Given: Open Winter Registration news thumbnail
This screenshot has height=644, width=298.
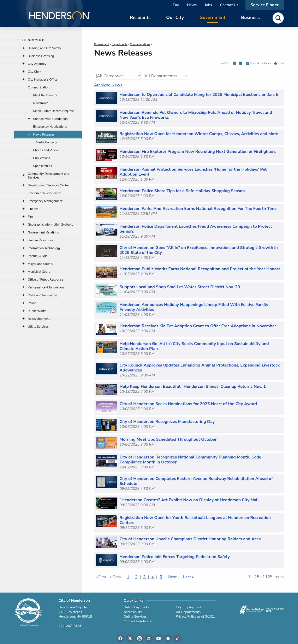Looking at the screenshot, I should pos(106,137).
